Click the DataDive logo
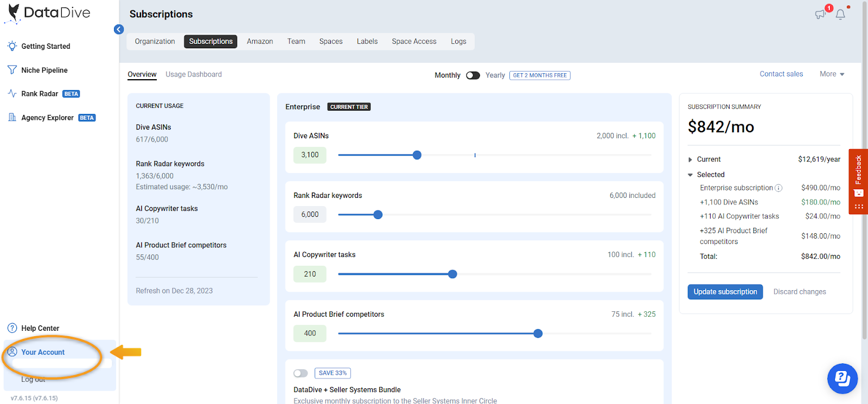Screen dimensions: 868x404 pyautogui.click(x=48, y=13)
